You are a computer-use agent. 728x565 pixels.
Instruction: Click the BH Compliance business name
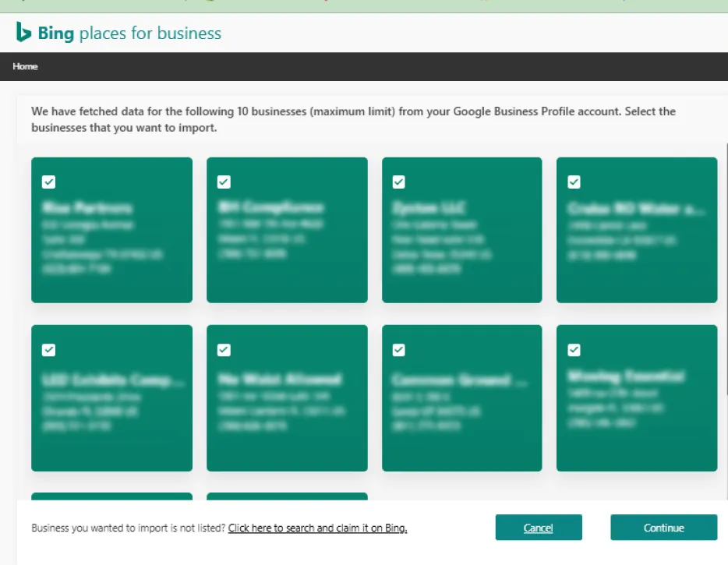point(270,207)
